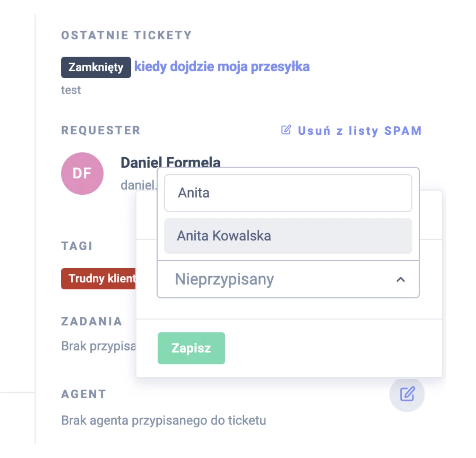Image resolution: width=476 pixels, height=458 pixels.
Task: Open the ticket kiedy dojdzie moja przesyłka
Action: pyautogui.click(x=222, y=66)
